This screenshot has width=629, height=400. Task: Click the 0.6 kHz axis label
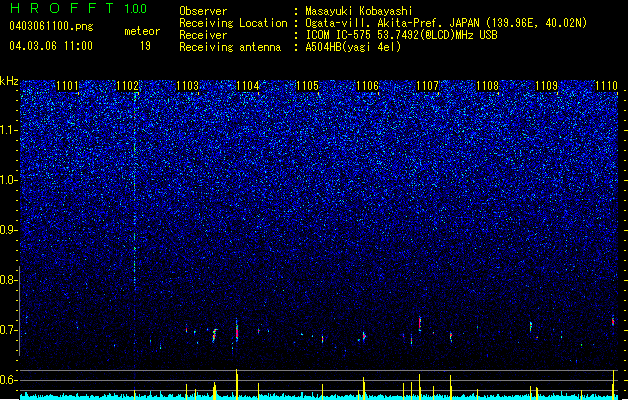pyautogui.click(x=9, y=380)
